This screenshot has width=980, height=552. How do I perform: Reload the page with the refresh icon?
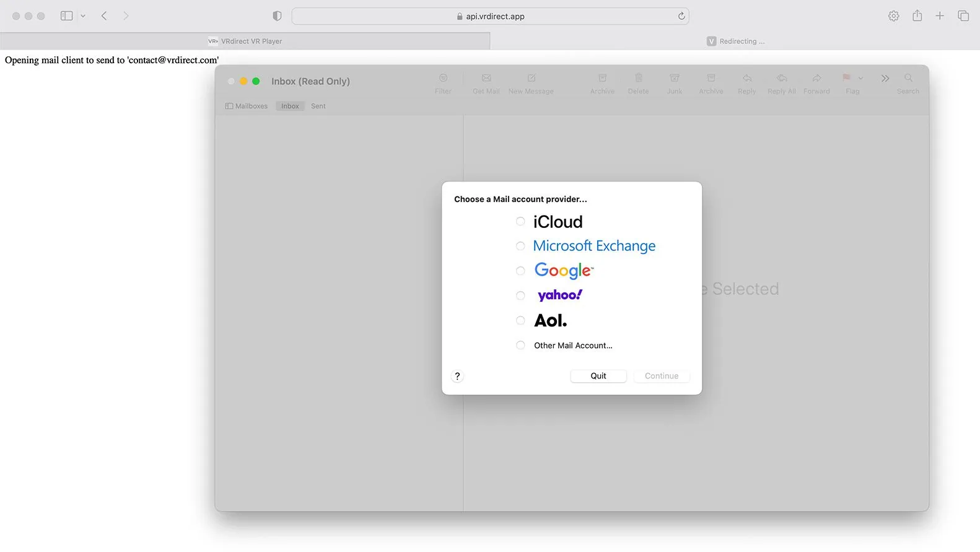pyautogui.click(x=681, y=16)
